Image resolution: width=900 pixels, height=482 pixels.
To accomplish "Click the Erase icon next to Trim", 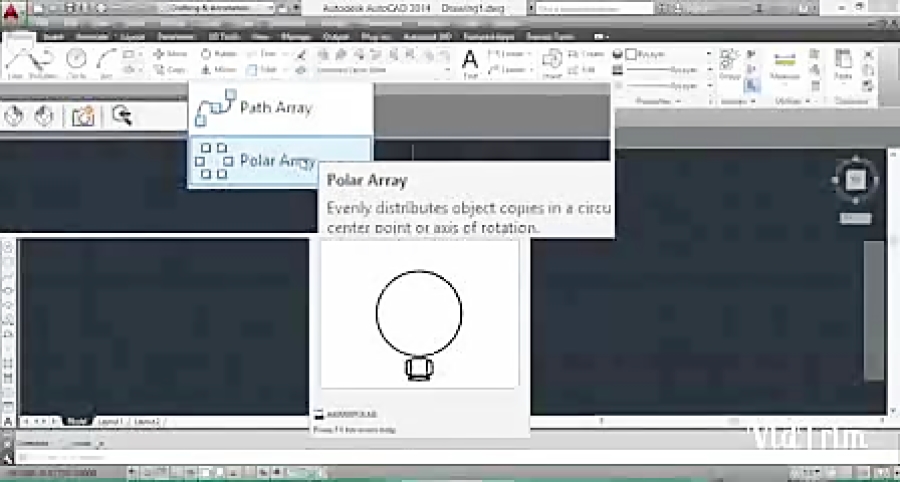I will click(x=301, y=54).
